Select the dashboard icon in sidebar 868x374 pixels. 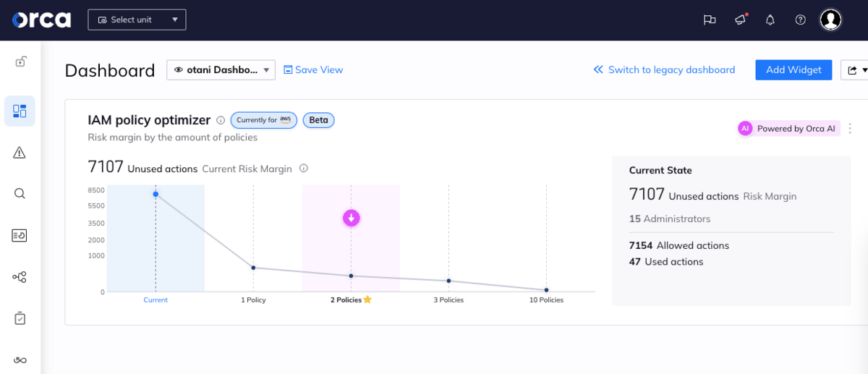(20, 111)
